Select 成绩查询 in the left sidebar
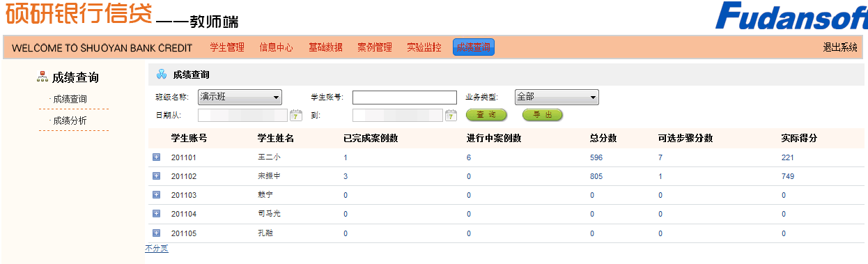868x264 pixels. coord(70,99)
